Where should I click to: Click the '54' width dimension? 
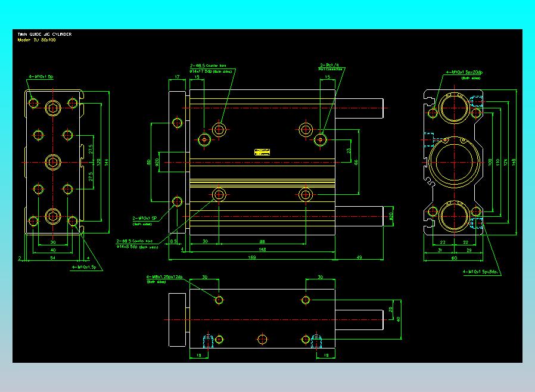coord(52,258)
